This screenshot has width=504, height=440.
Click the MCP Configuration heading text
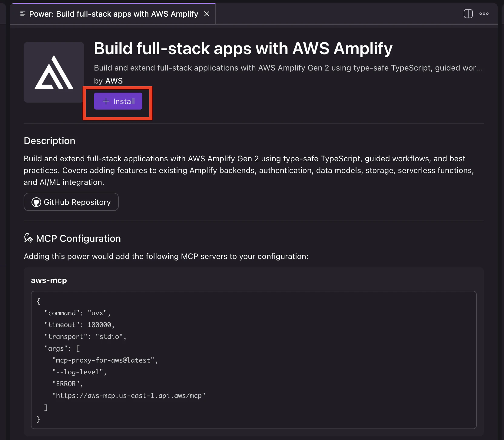tap(78, 238)
